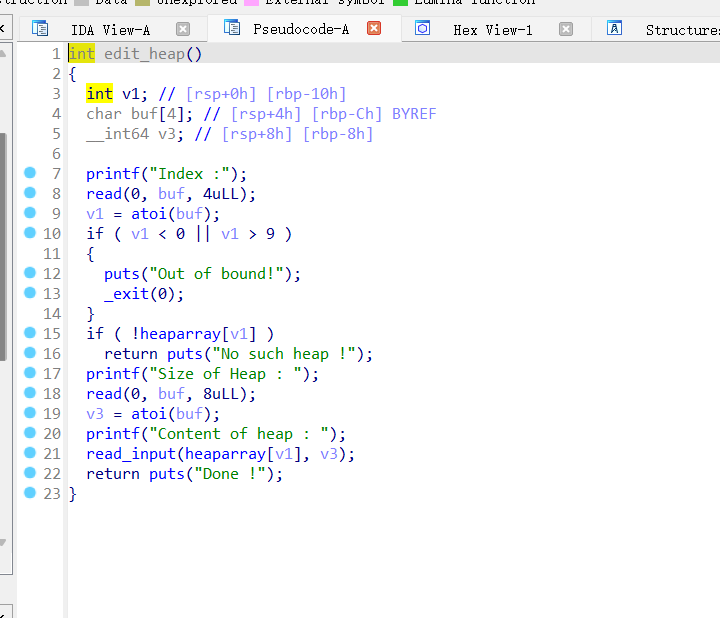Toggle breakpoint dot on line 7
The image size is (720, 618).
point(30,173)
